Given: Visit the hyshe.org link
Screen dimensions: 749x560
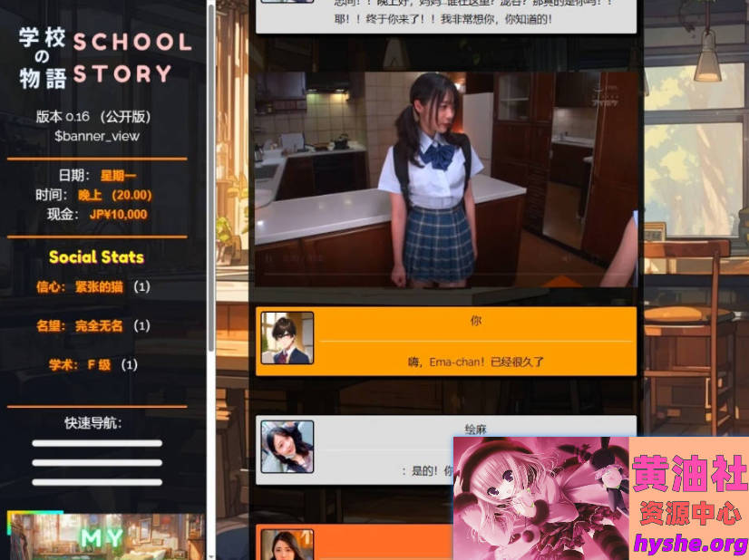Looking at the screenshot, I should [x=690, y=544].
